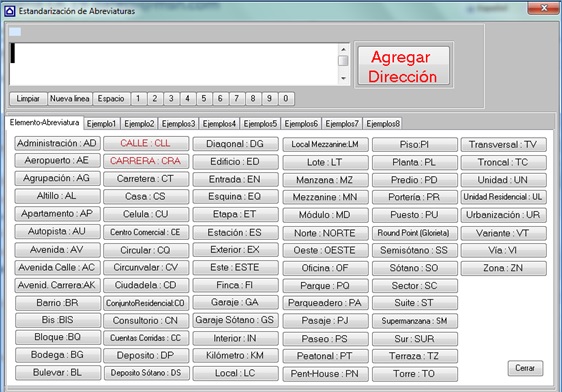Select Edificio : ED

(x=235, y=162)
